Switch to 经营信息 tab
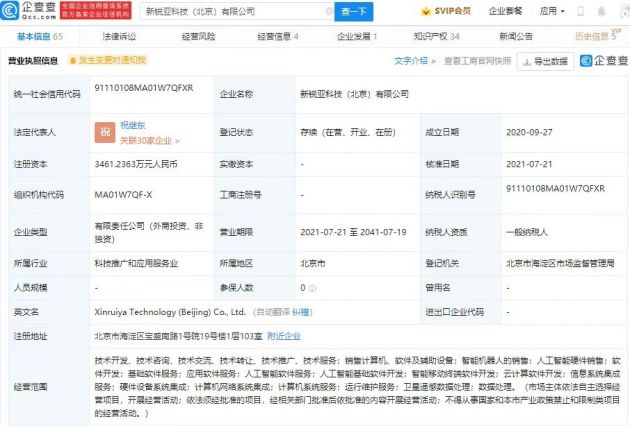The width and height of the screenshot is (630, 426). pos(278,37)
